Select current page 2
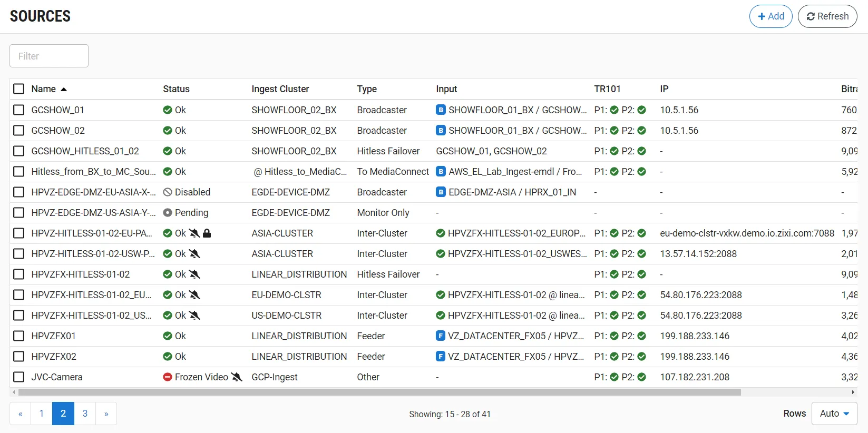 pos(63,414)
